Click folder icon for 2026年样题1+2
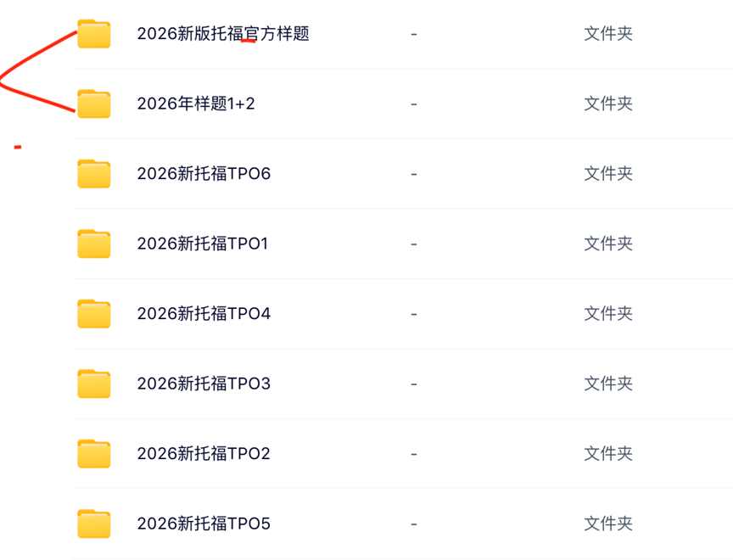This screenshot has width=733, height=560. [x=94, y=104]
